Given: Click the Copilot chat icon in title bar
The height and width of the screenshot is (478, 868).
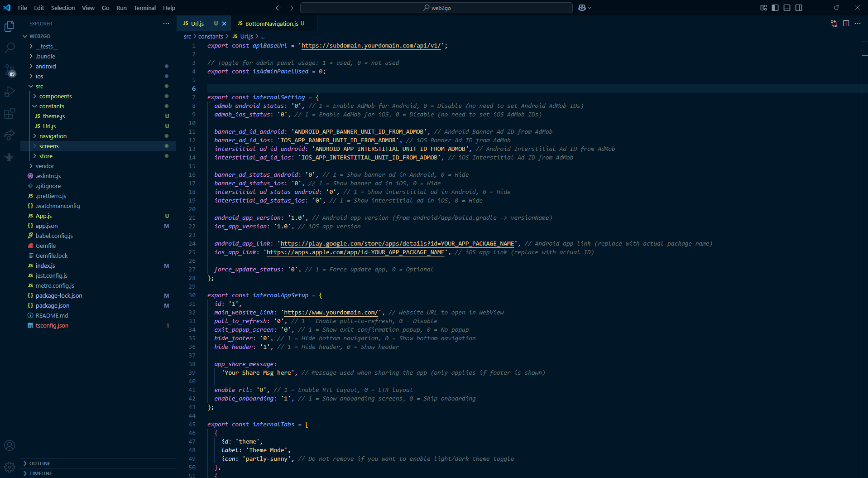Looking at the screenshot, I should (582, 8).
